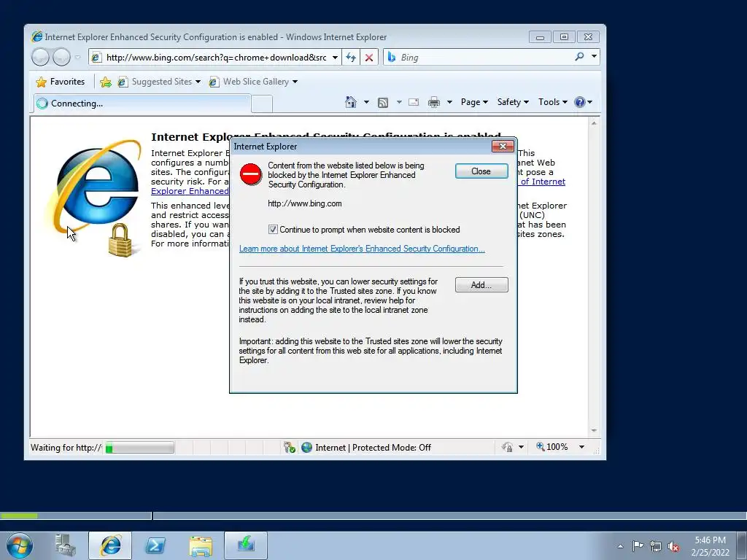Click the Close button in dialog
Viewport: 747px width, 560px height.
[x=481, y=171]
